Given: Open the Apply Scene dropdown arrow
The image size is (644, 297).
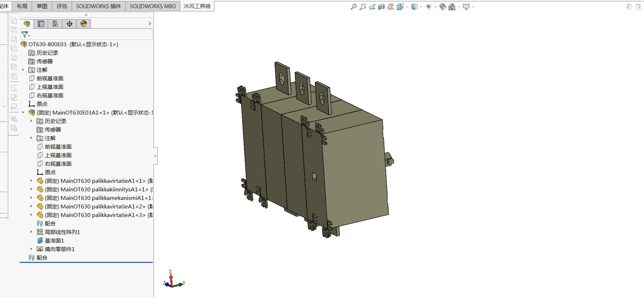Looking at the screenshot, I should click(x=459, y=7).
